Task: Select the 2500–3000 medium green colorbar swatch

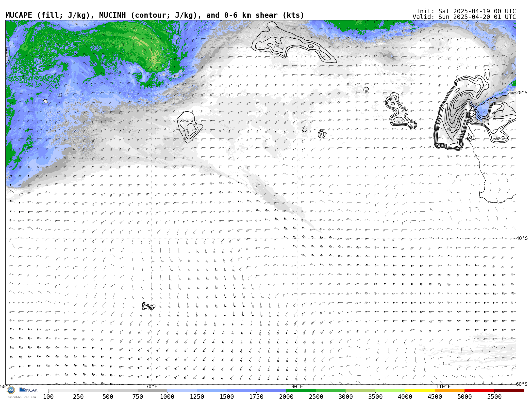Action: click(331, 391)
